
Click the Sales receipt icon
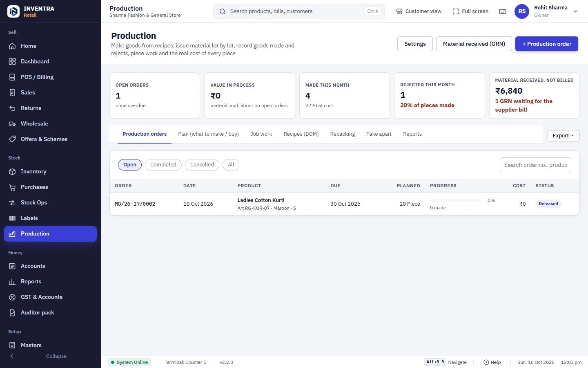pos(12,92)
